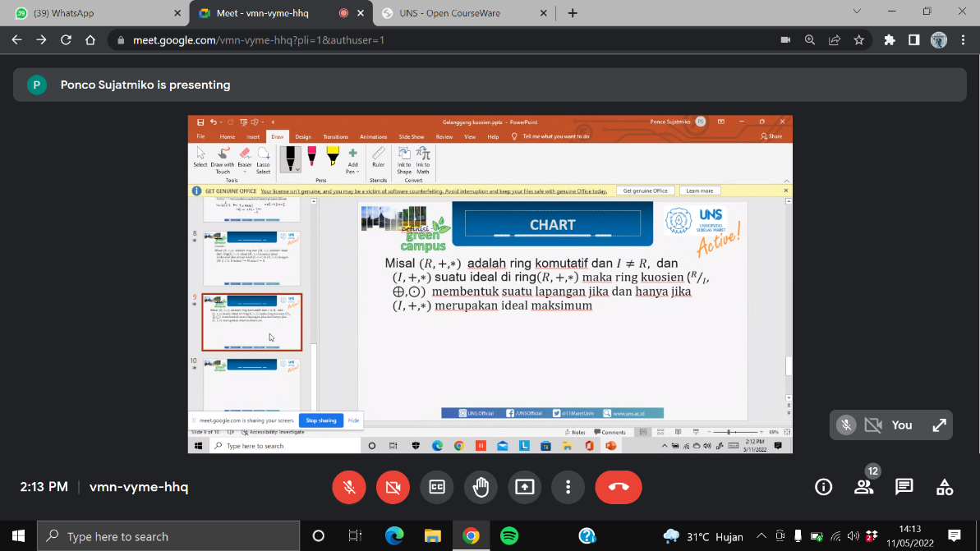Open Spotify from the taskbar
The width and height of the screenshot is (980, 551).
(x=509, y=536)
